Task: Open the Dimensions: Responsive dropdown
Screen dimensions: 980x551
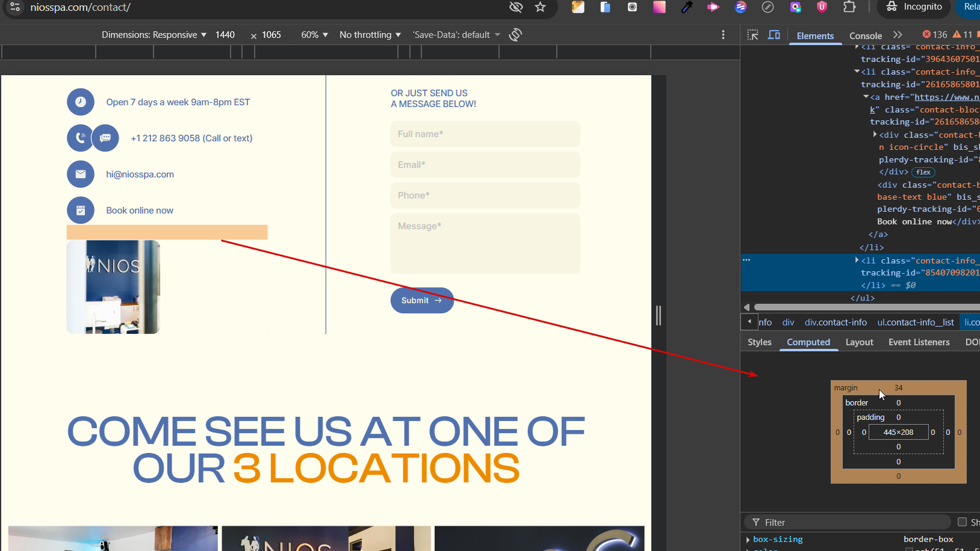Action: (x=154, y=35)
